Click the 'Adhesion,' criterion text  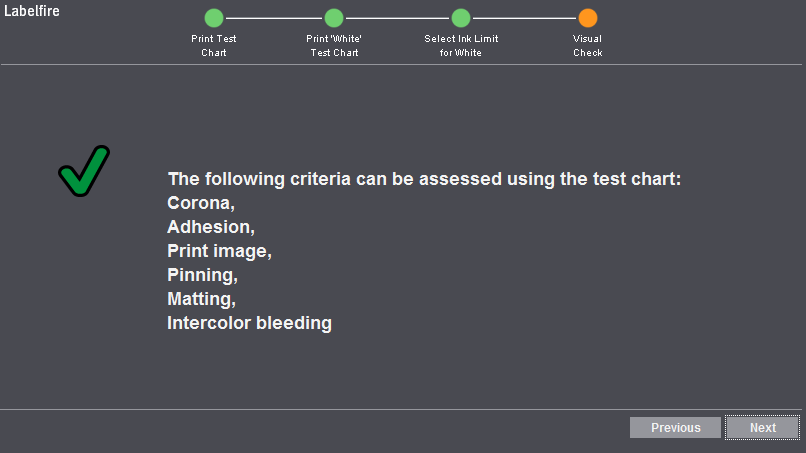pos(211,227)
